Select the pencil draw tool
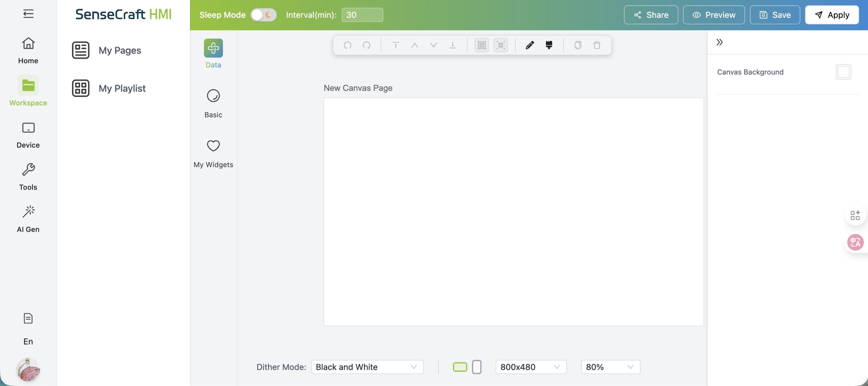This screenshot has height=386, width=868. click(530, 45)
